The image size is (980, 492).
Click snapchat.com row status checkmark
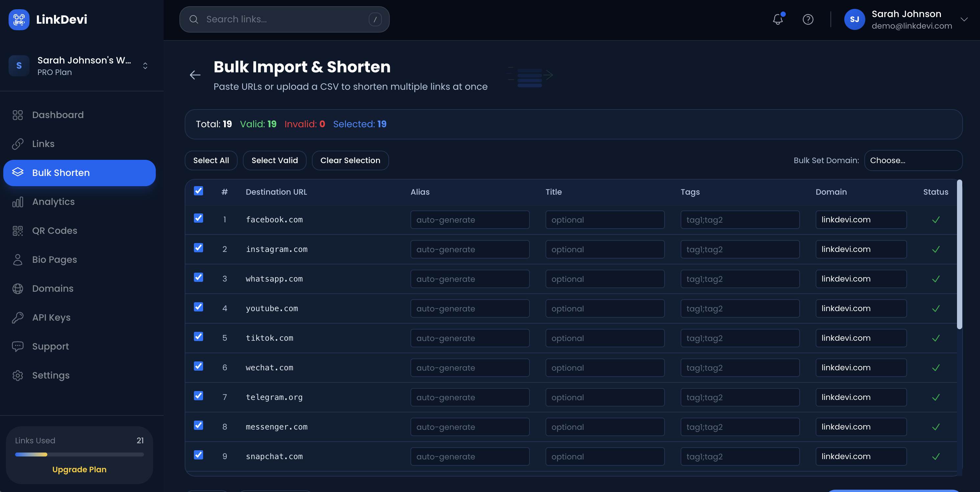click(936, 456)
